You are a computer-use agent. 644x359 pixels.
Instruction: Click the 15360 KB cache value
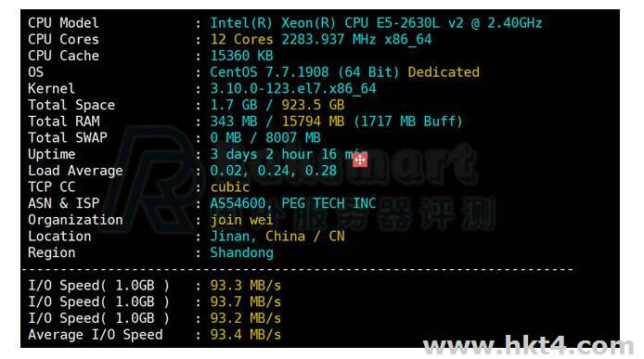[x=241, y=56]
